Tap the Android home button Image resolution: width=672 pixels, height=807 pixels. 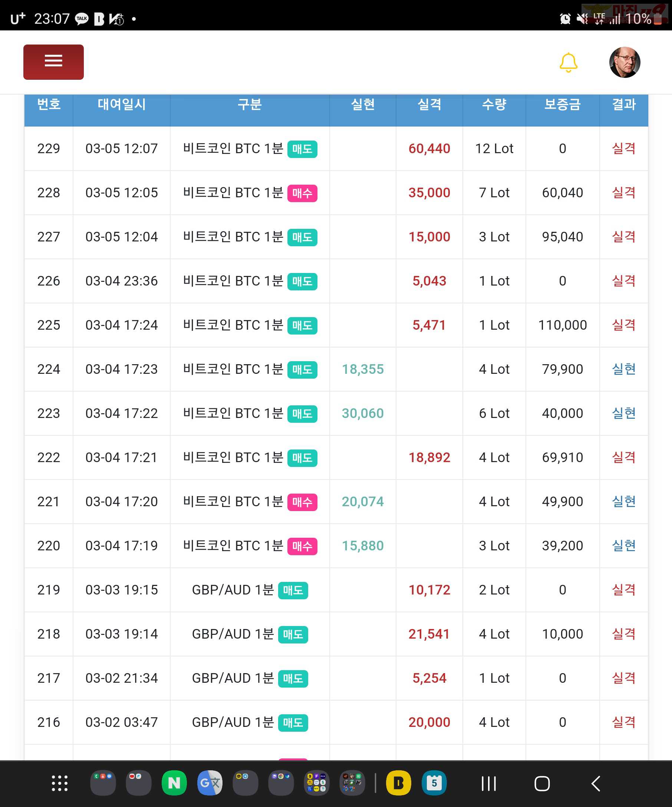click(x=542, y=784)
